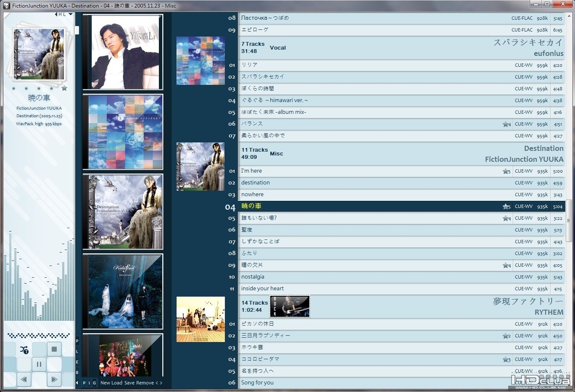The width and height of the screenshot is (575, 392).
Task: Skip to the next track
Action: 54,379
